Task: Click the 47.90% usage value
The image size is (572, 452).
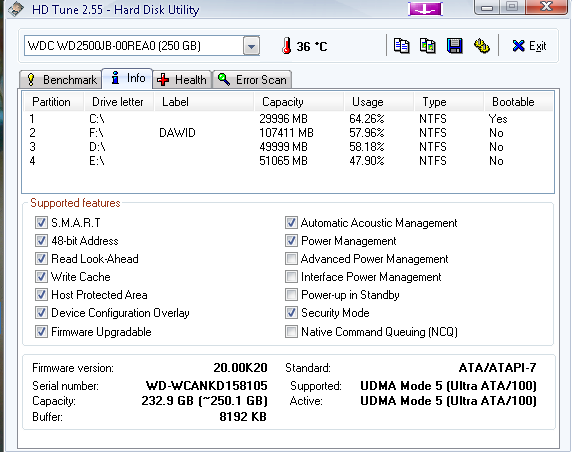Action: [367, 161]
